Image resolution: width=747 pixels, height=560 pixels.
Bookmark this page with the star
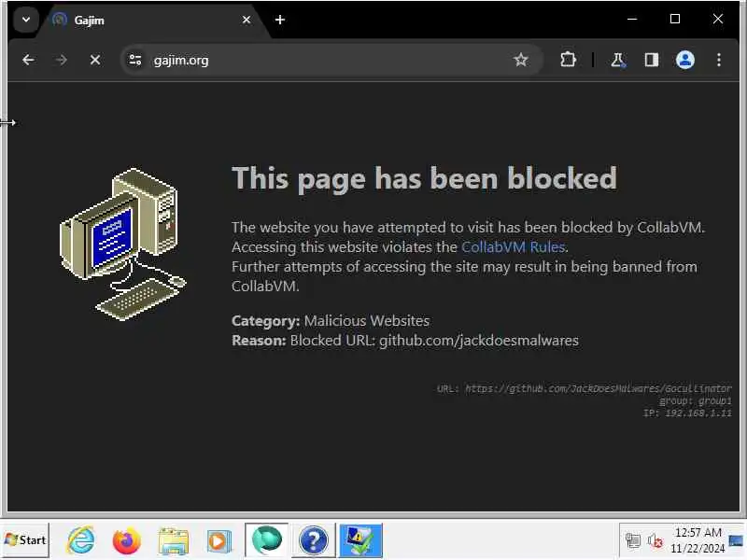click(x=521, y=60)
